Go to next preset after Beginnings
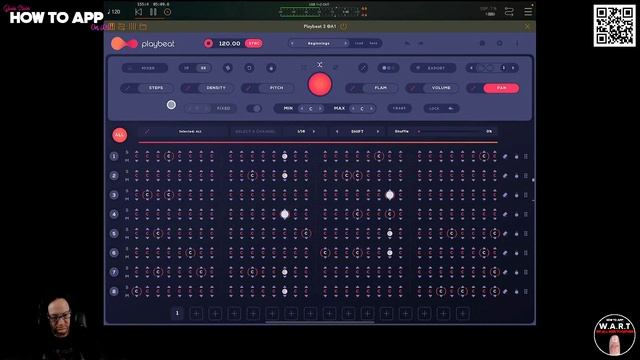This screenshot has height=360, width=640. pos(345,43)
